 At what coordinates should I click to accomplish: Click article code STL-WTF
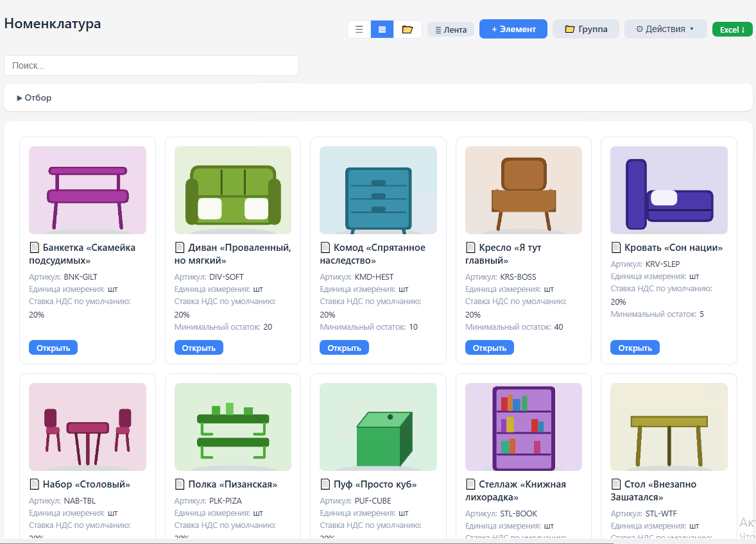pyautogui.click(x=661, y=514)
